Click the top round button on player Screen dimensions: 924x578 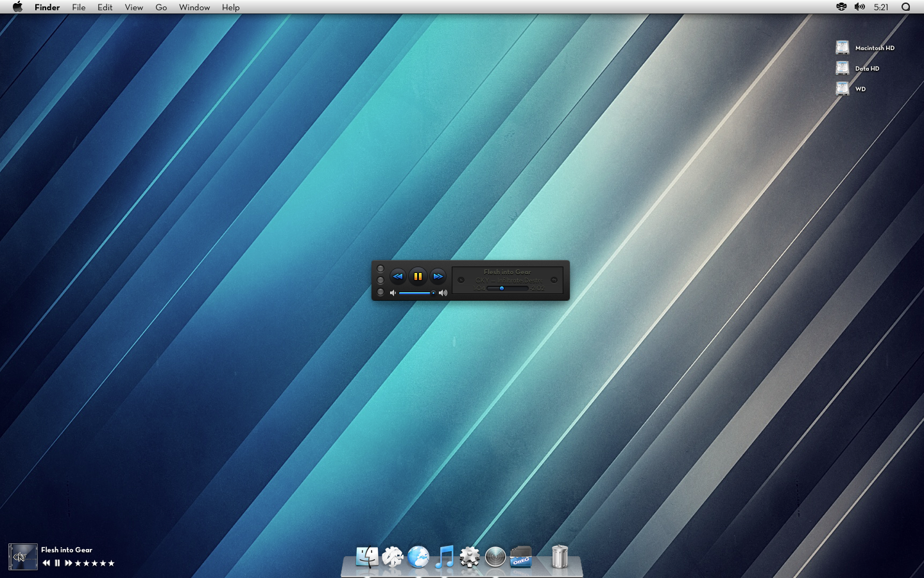[381, 269]
